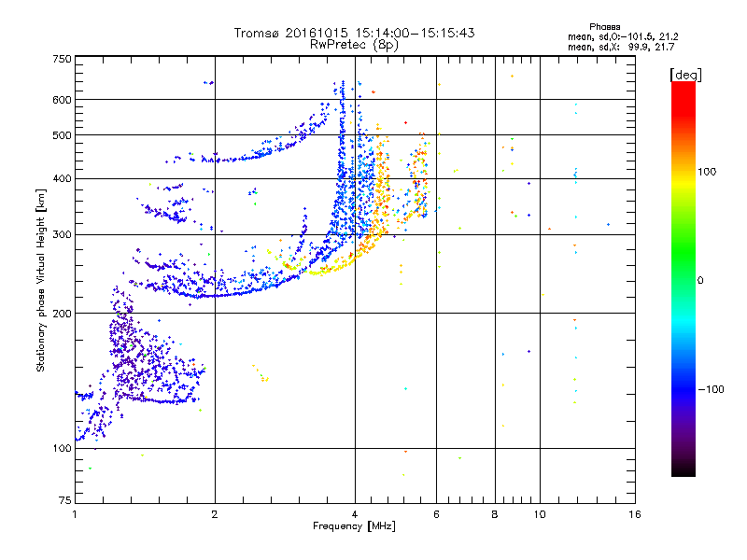Click y-axis tick label '400'
Screen dimensions: 747x560
tap(62, 179)
